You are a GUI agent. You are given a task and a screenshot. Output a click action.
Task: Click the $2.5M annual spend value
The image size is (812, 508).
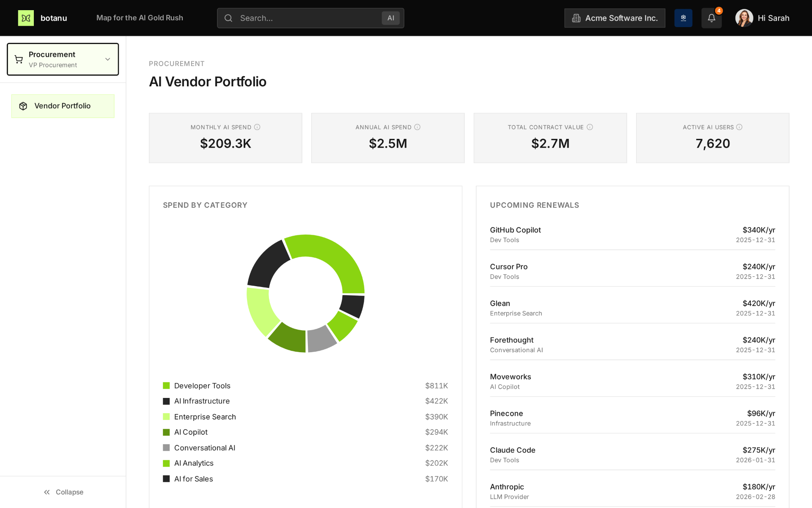tap(388, 144)
